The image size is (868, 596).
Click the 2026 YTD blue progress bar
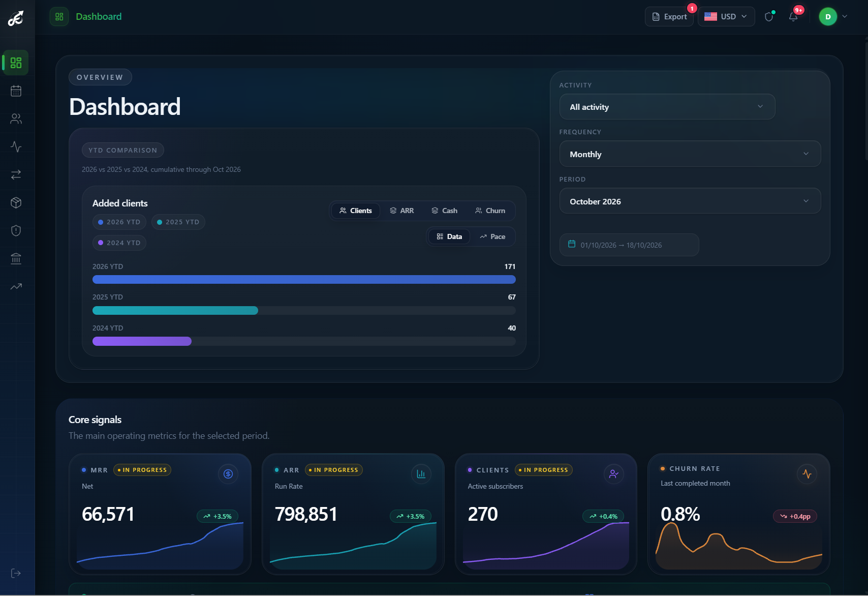point(304,280)
